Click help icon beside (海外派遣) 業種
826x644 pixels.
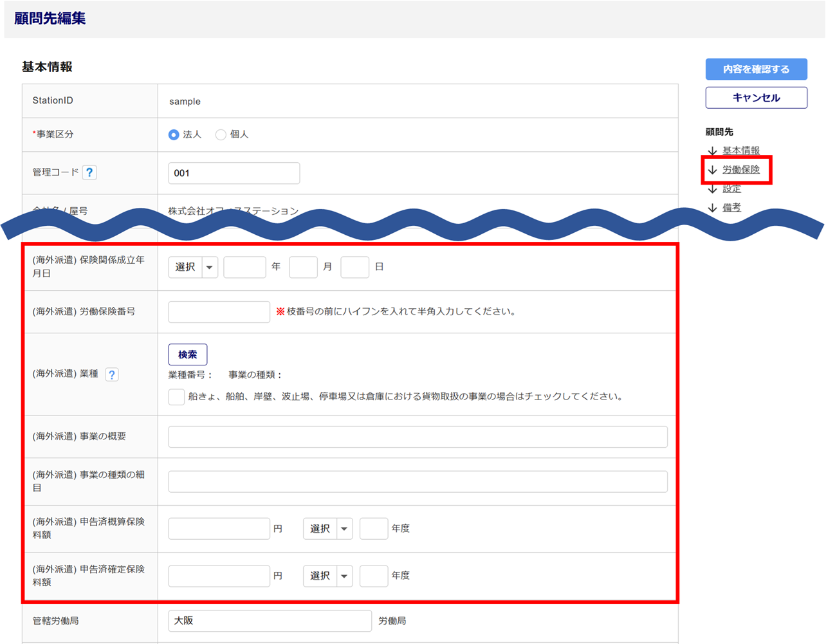tap(111, 374)
